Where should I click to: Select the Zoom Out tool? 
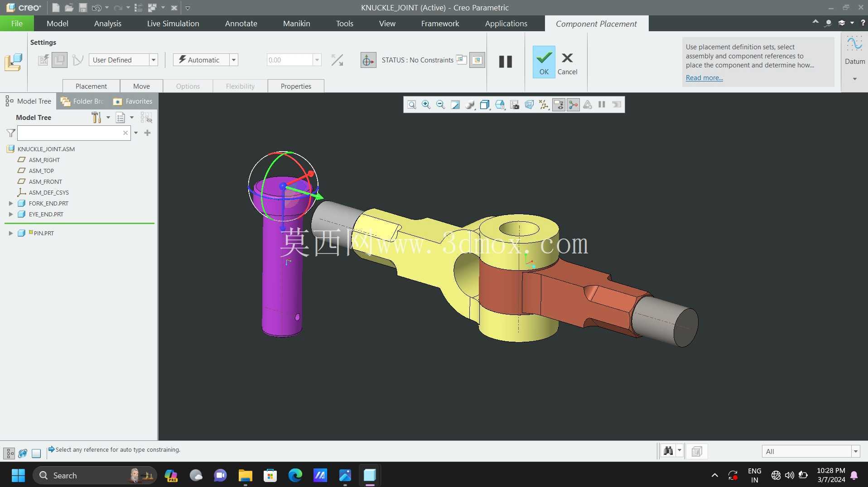click(x=440, y=105)
